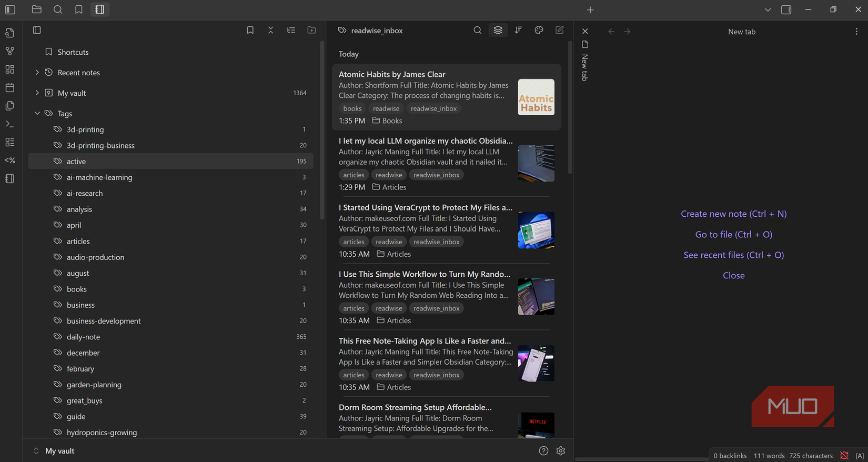Click the tag tree vertical scrollbar
Viewport: 868px width, 462px height.
coord(322,130)
